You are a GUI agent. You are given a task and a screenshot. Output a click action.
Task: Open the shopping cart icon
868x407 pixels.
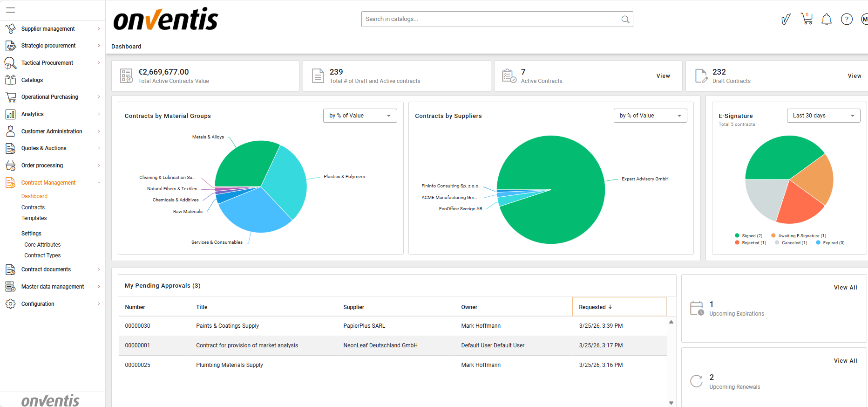807,19
